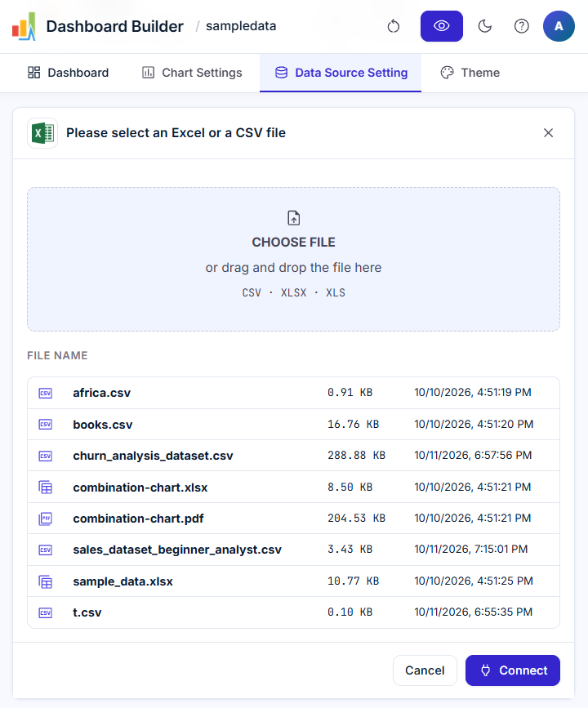This screenshot has width=588, height=708.
Task: Open the Dashboard tab
Action: [x=69, y=73]
